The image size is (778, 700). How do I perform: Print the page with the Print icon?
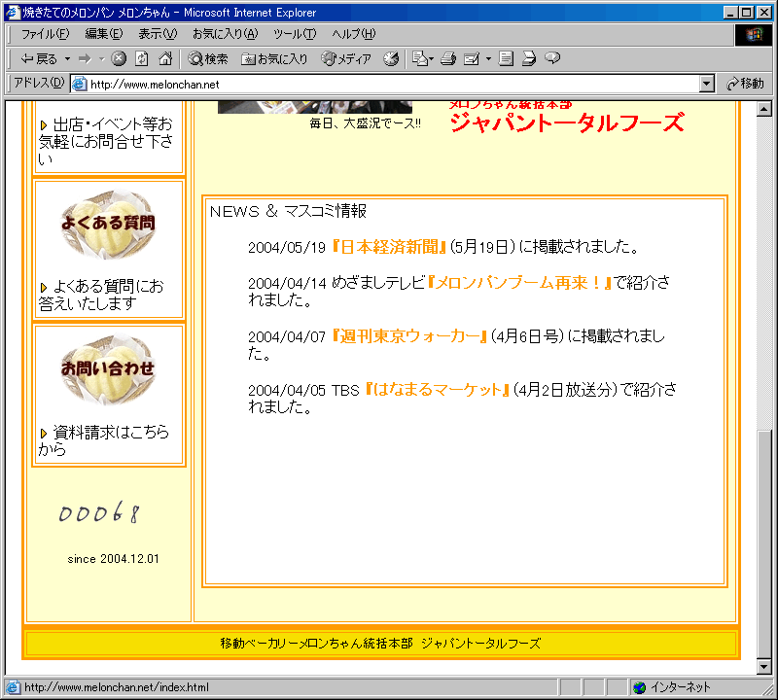pos(448,58)
